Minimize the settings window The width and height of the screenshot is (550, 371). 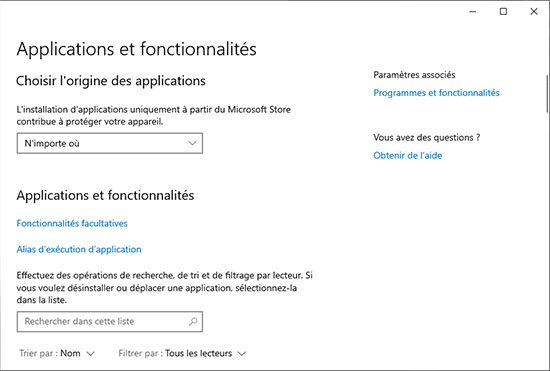pyautogui.click(x=473, y=12)
